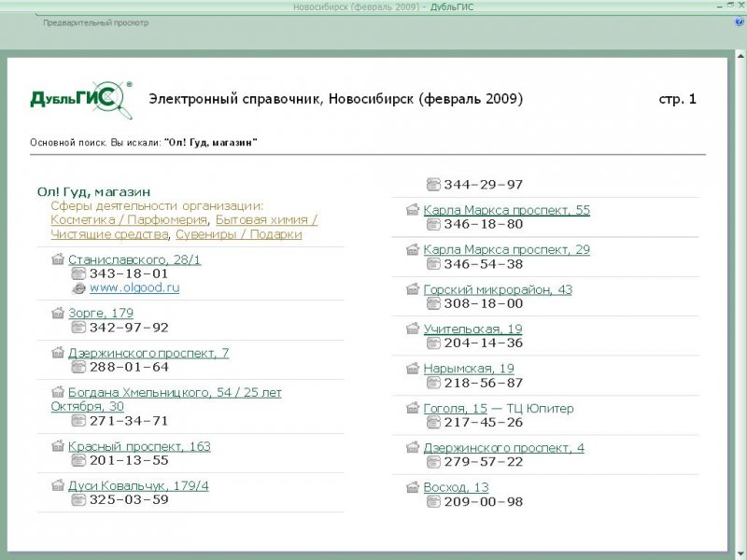This screenshot has width=747, height=560.
Task: Click the phone icon beside 271-34-71
Action: (x=78, y=421)
